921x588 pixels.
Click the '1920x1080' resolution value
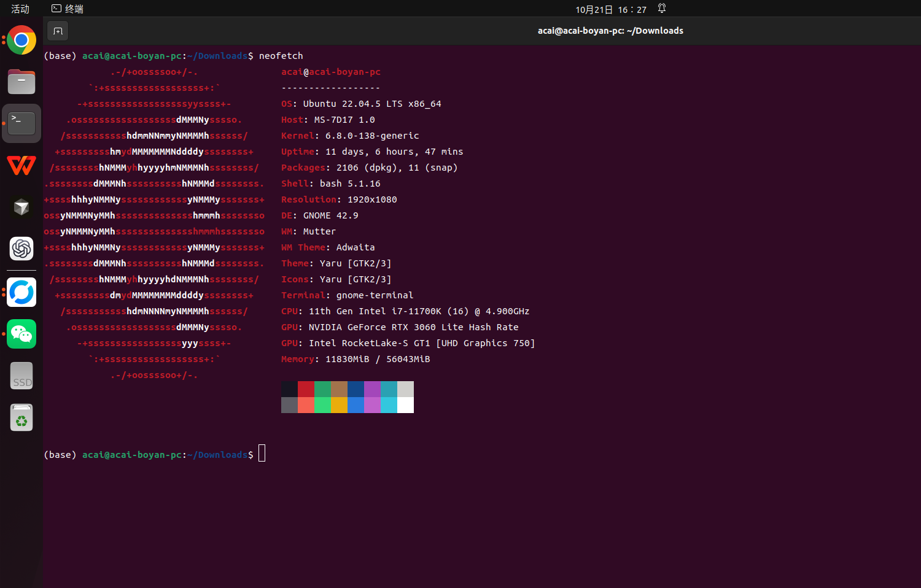tap(372, 199)
